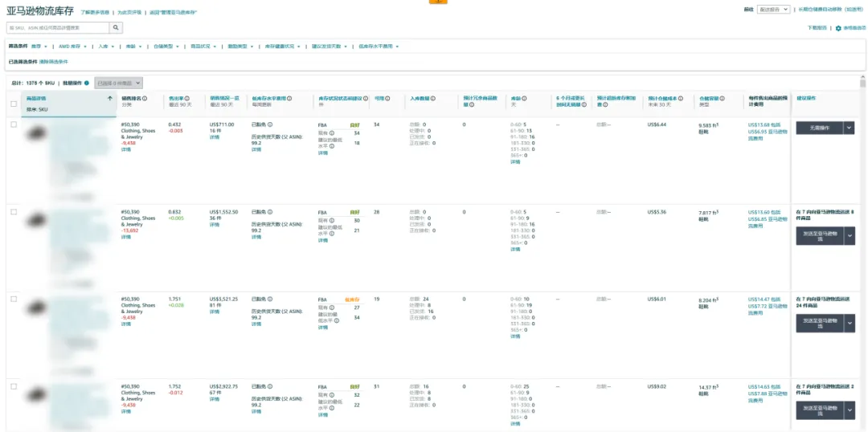Click the magnifier search button beside SKU field
Screen dimensions: 868x432
coord(116,27)
